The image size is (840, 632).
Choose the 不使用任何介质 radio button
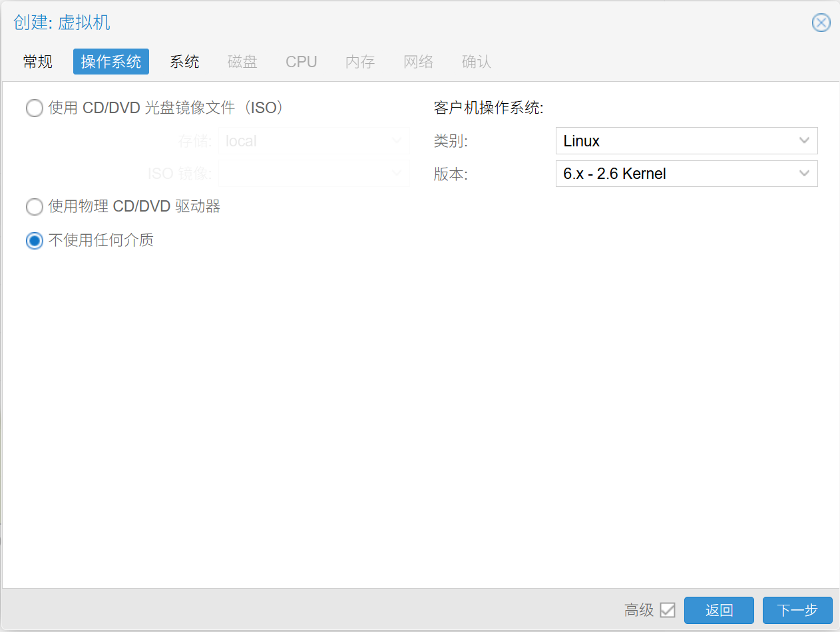35,240
